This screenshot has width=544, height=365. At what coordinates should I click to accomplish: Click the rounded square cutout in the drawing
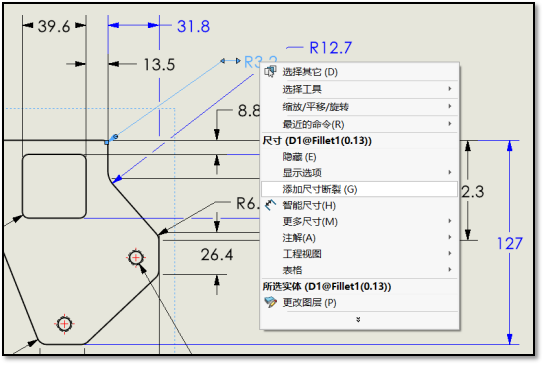tap(54, 186)
